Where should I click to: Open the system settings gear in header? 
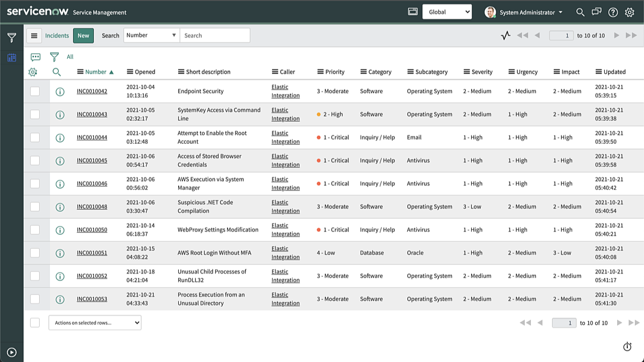[630, 12]
